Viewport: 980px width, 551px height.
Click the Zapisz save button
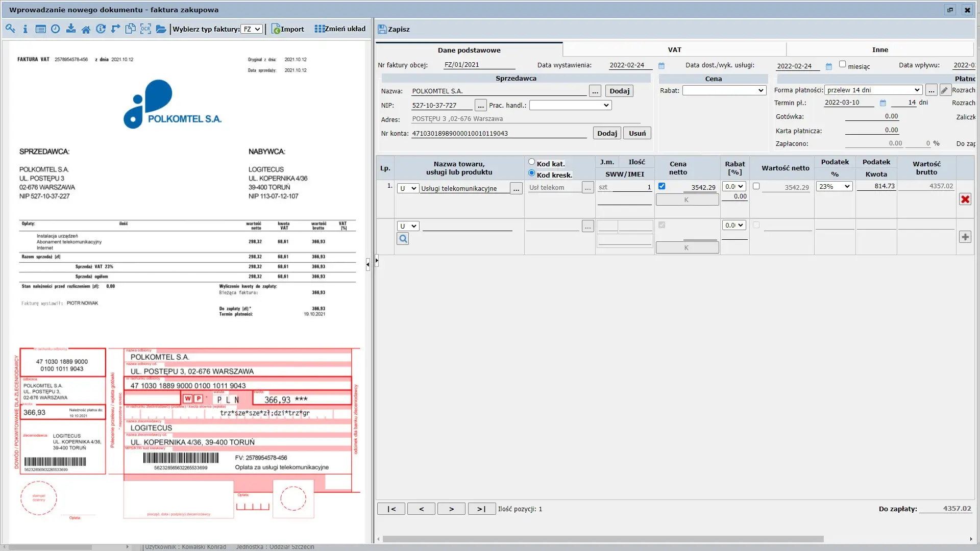pos(394,29)
